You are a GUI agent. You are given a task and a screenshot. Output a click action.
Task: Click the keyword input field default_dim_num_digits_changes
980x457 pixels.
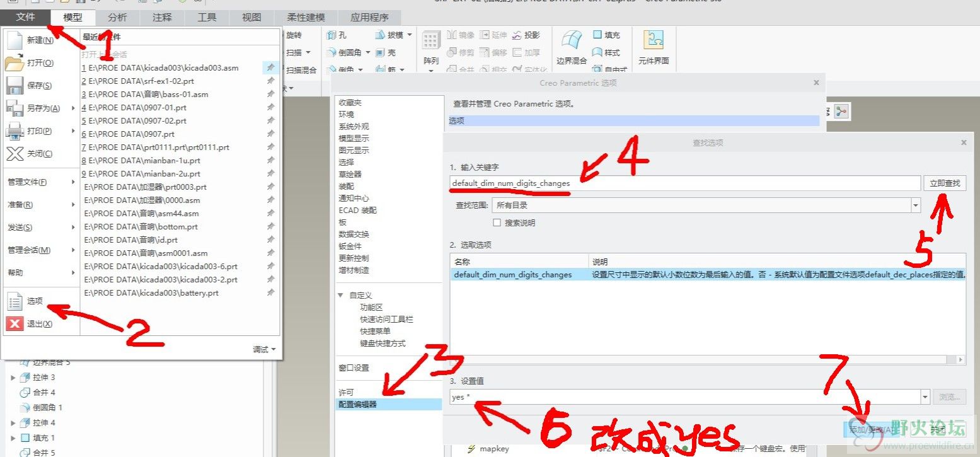tap(685, 183)
